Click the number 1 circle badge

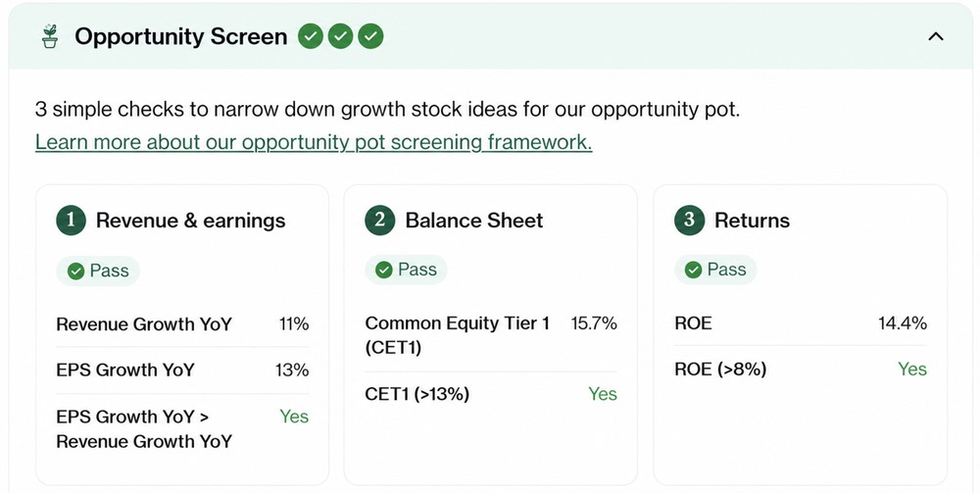[x=71, y=221]
